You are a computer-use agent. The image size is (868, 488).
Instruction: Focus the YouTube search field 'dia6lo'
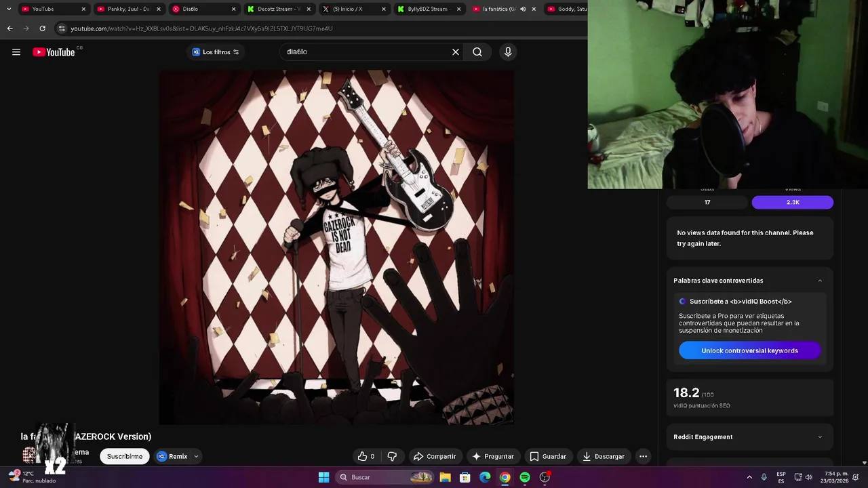coord(366,52)
